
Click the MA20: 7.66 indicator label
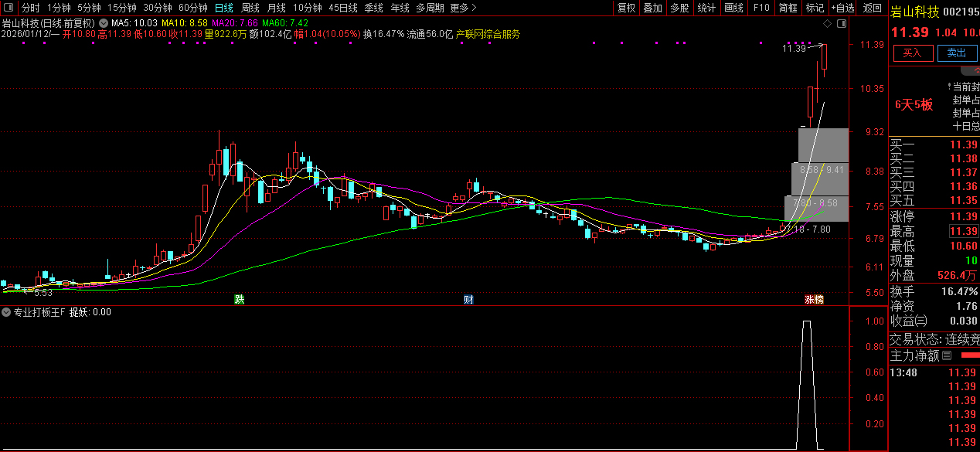pos(235,23)
